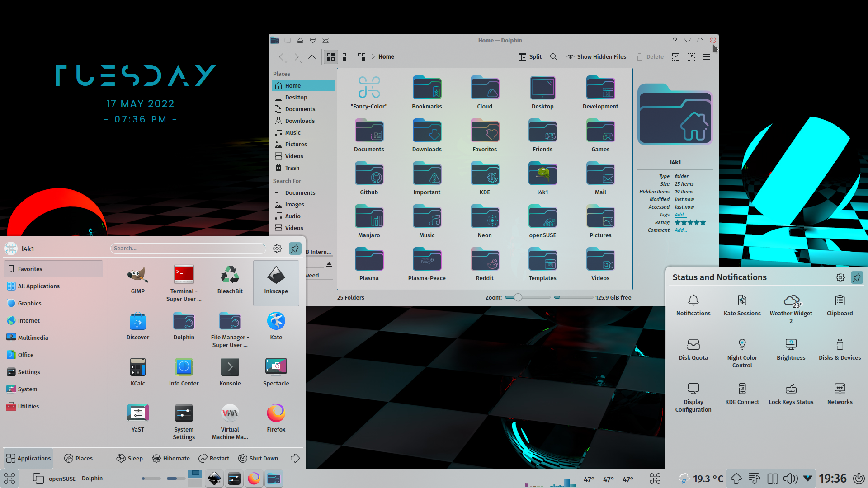Open Downloads in Dolphin Places sidebar
The width and height of the screenshot is (868, 488).
tap(303, 121)
